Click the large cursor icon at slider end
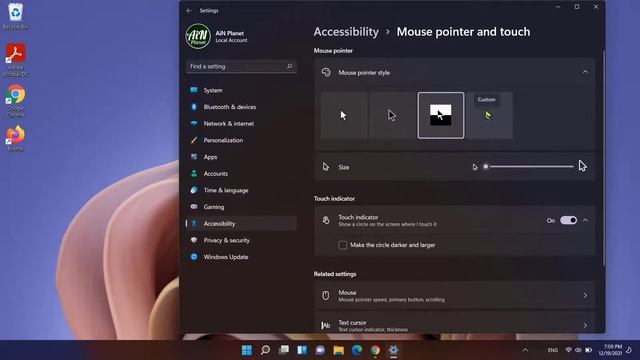Image resolution: width=640 pixels, height=360 pixels. pos(582,166)
